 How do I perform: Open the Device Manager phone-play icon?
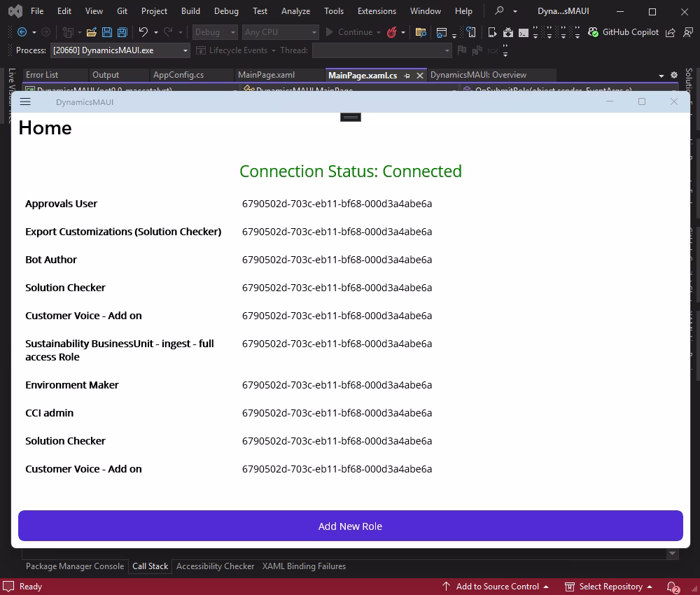point(492,32)
